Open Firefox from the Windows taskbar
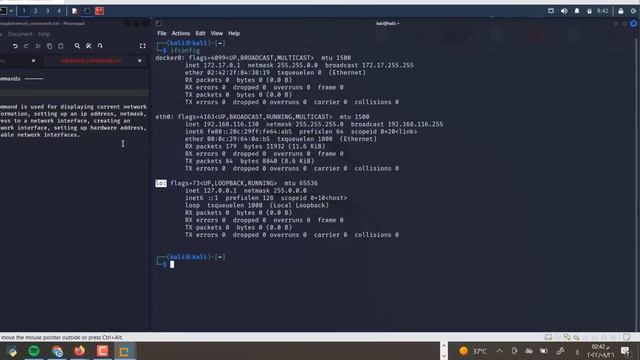 (80, 351)
